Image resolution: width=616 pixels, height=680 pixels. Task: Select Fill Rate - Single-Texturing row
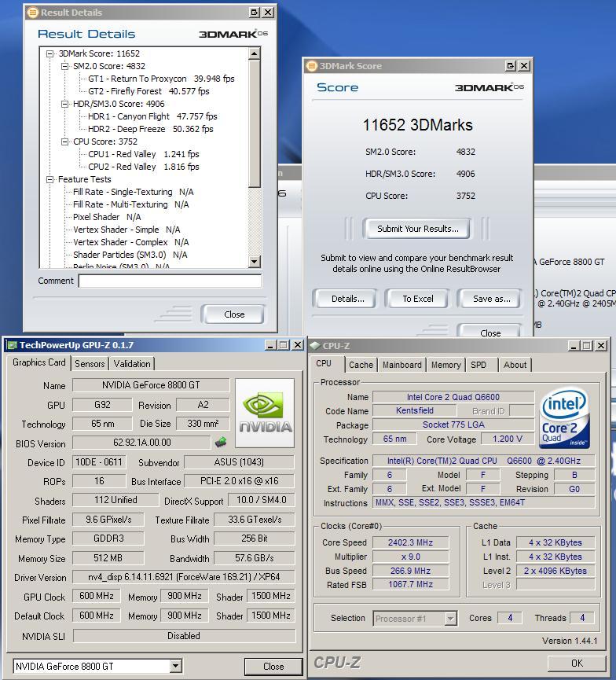tap(134, 192)
